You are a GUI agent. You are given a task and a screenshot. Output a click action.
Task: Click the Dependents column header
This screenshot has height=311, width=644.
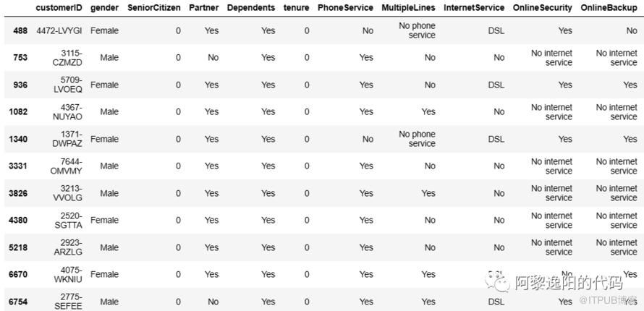251,8
